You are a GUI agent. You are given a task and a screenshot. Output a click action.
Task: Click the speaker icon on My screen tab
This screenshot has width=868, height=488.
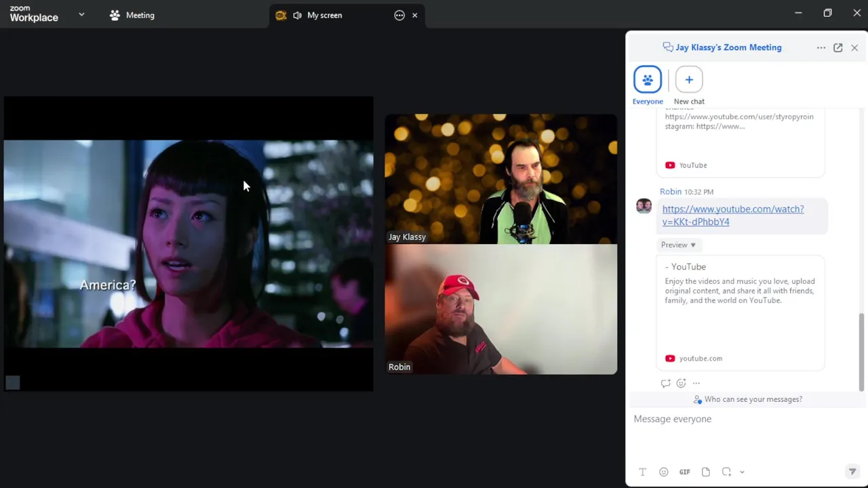coord(297,15)
